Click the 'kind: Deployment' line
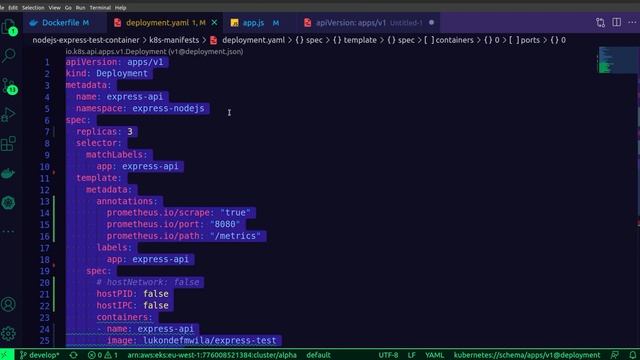 [x=107, y=73]
